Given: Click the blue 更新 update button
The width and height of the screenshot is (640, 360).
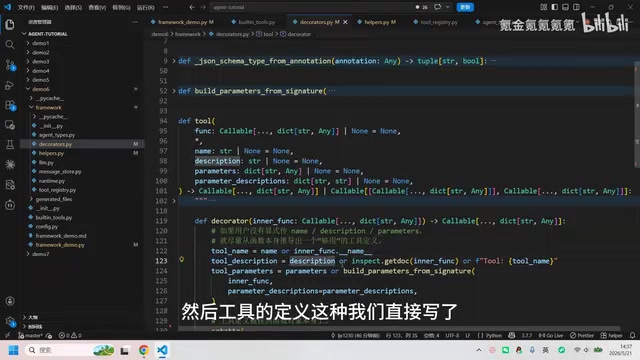Looking at the screenshot, I should [465, 7].
